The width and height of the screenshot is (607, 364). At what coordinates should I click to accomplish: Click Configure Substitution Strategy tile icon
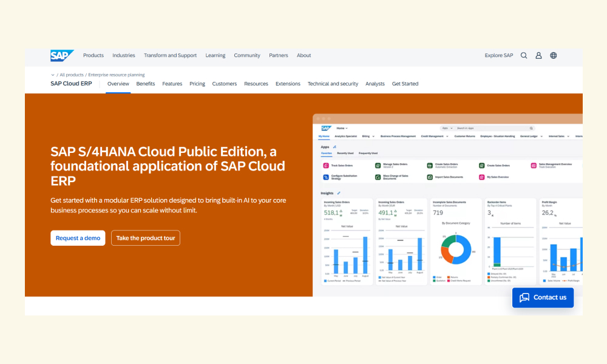(326, 177)
